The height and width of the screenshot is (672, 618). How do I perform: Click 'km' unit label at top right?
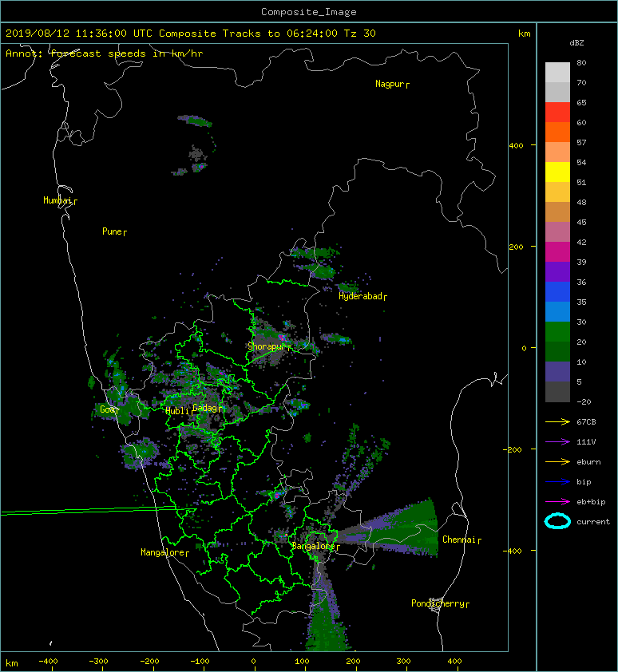[x=524, y=34]
